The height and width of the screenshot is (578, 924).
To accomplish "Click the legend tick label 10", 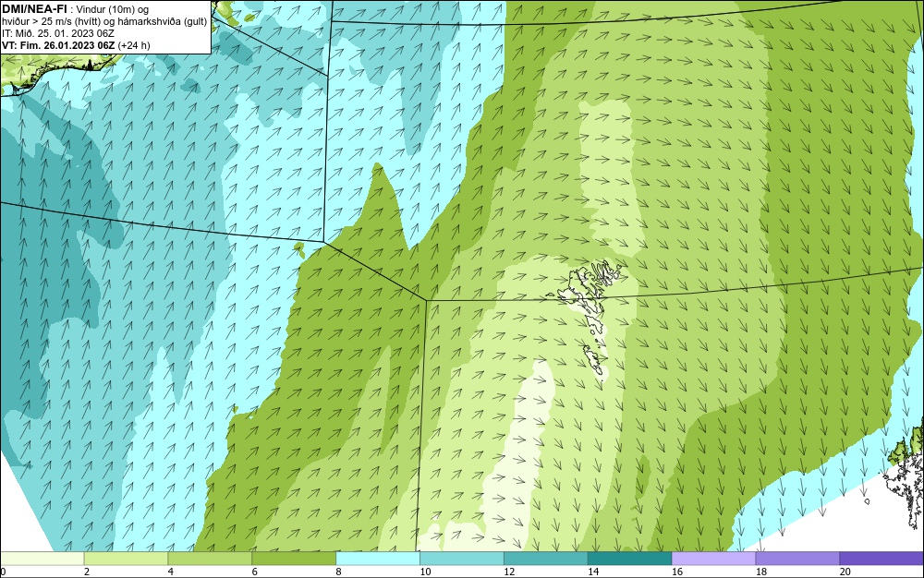I will pos(425,572).
